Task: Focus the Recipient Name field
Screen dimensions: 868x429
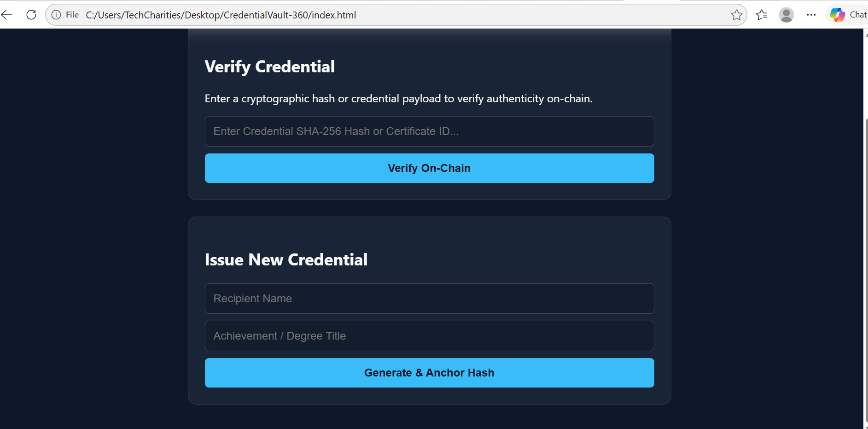Action: click(429, 299)
